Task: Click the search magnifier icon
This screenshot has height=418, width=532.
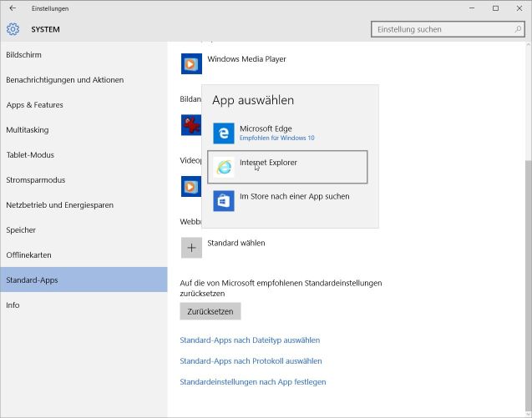Action: 518,29
